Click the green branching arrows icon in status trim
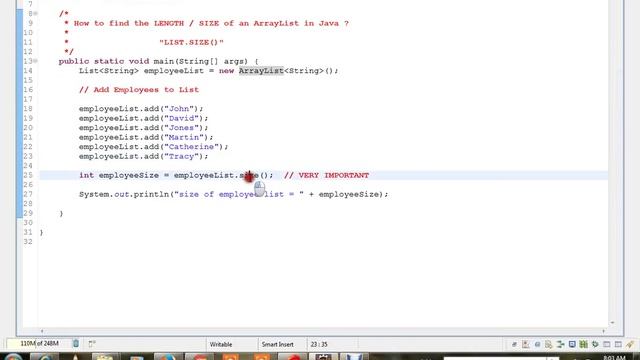The width and height of the screenshot is (640, 360). pos(560,344)
